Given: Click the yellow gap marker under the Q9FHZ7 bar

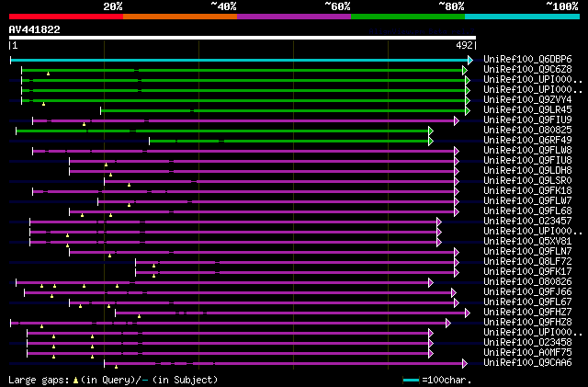Looking at the screenshot, I should click(x=139, y=317).
